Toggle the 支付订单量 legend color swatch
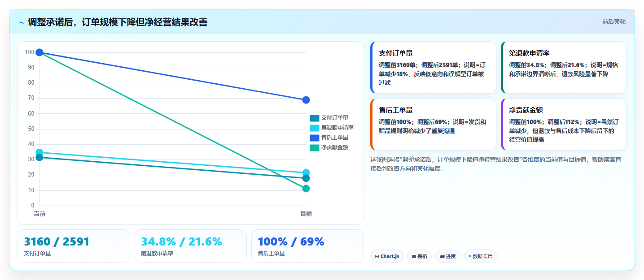644x280 pixels. [314, 118]
